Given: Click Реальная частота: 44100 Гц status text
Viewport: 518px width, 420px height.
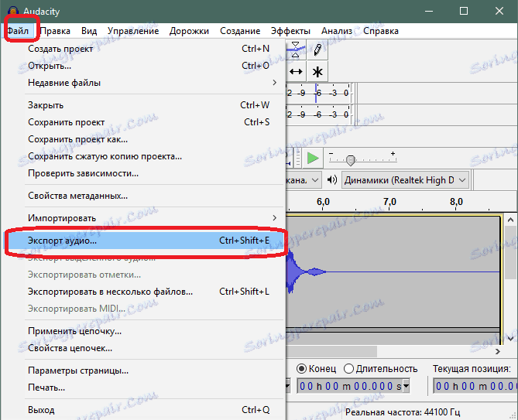Looking at the screenshot, I should coord(403,412).
